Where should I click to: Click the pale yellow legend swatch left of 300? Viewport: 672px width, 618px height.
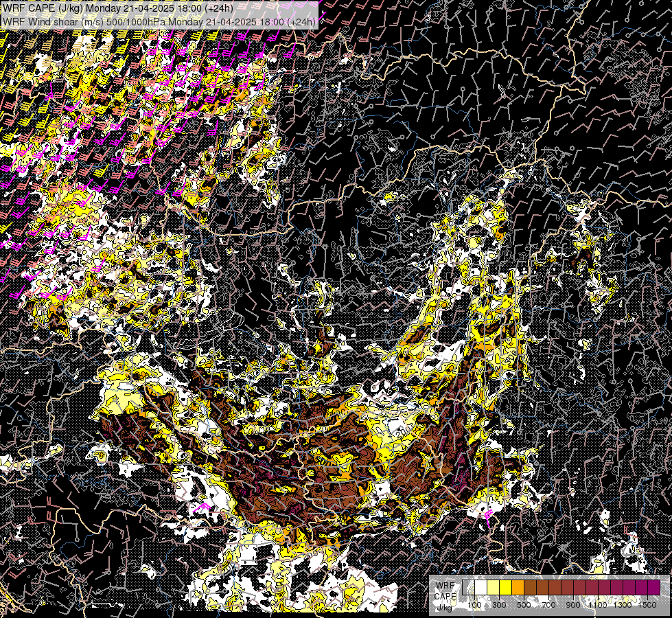494,588
